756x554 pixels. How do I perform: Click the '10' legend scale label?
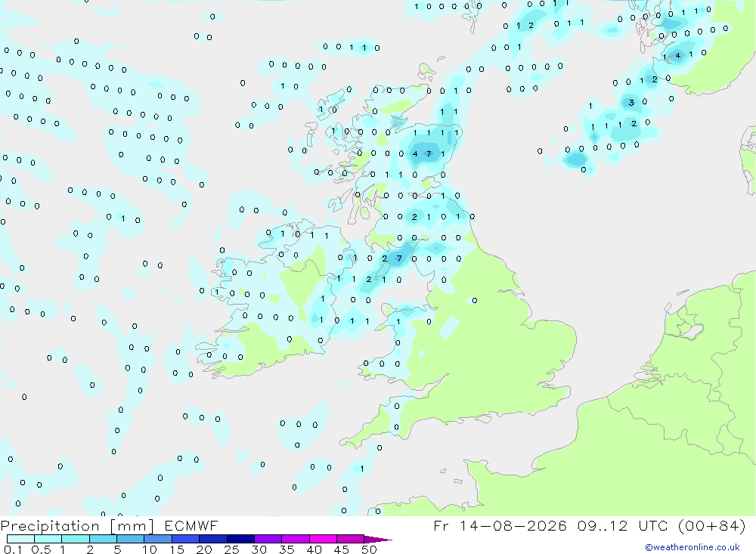150,549
